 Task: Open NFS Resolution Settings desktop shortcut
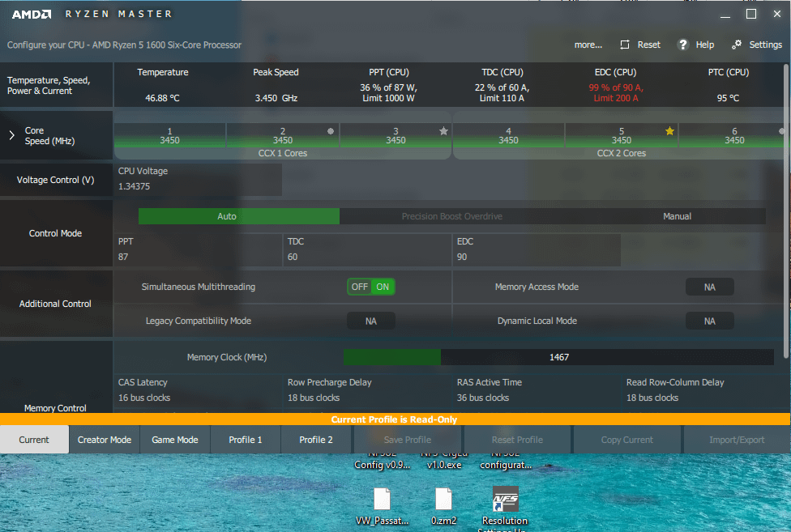[505, 508]
